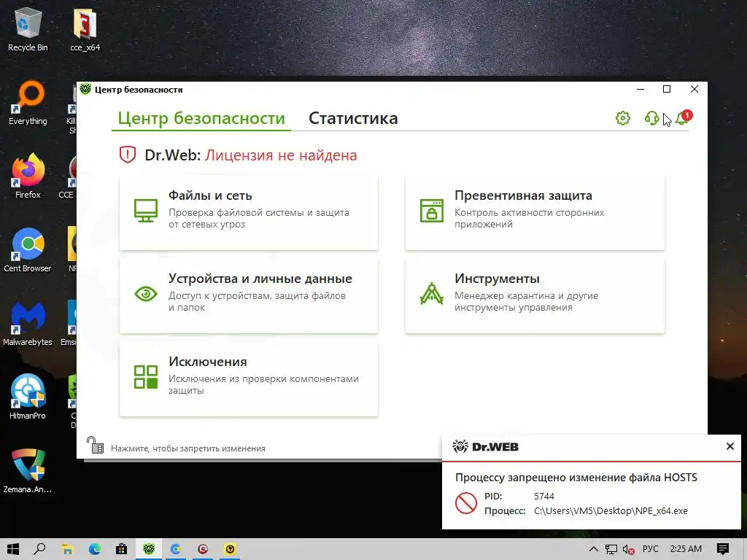Open Устройства и личные данные section
This screenshot has width=747, height=560.
pos(249,295)
